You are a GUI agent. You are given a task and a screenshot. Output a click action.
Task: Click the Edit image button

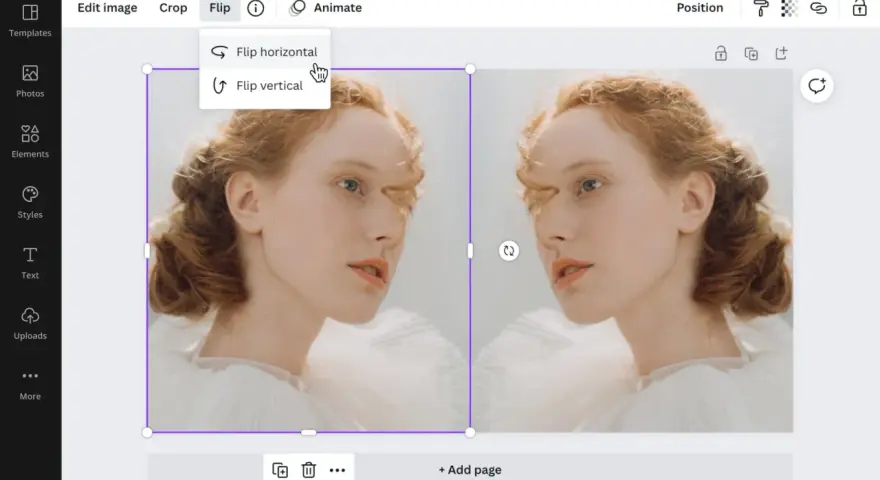point(107,8)
